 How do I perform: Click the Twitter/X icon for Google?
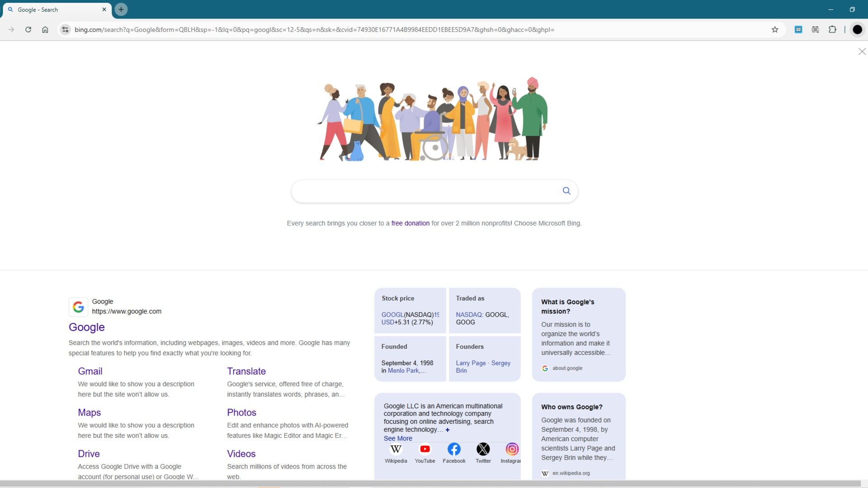pyautogui.click(x=483, y=449)
